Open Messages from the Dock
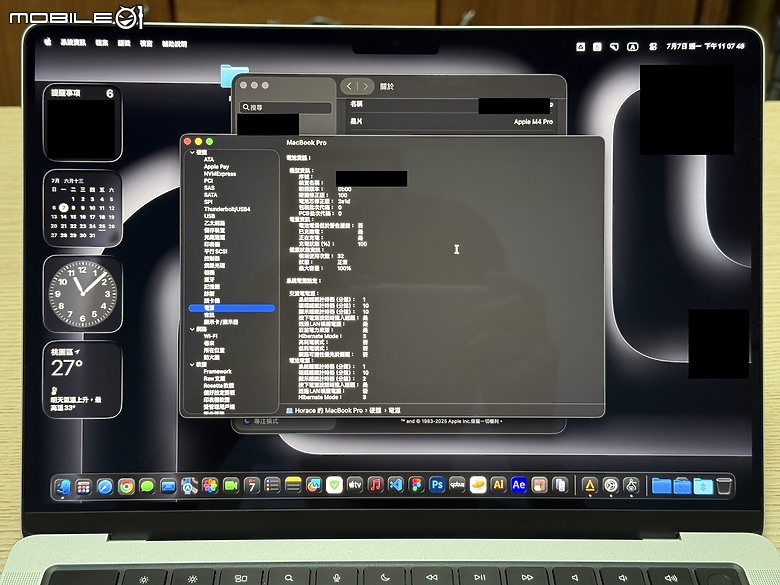The height and width of the screenshot is (585, 780). click(147, 486)
